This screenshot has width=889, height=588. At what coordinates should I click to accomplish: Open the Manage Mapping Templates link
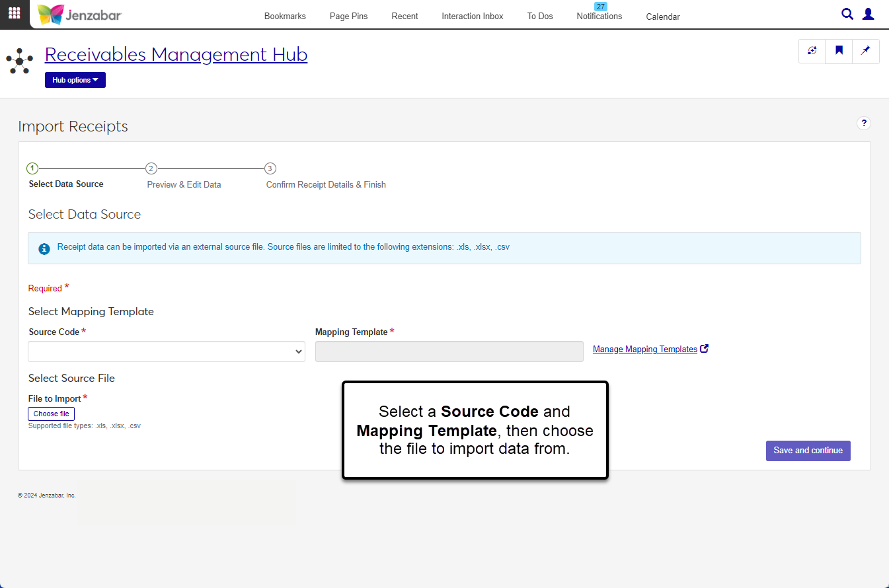645,349
